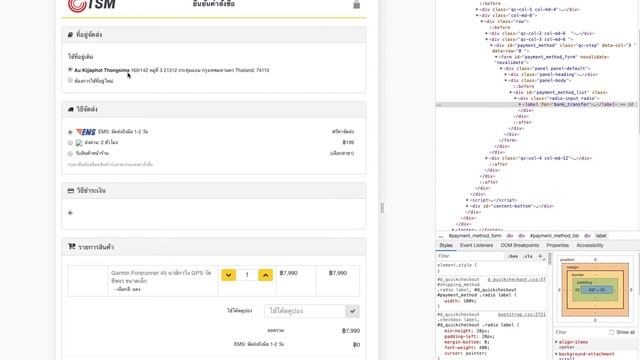The height and width of the screenshot is (360, 640).
Task: Click the radio-input radio div row
Action: click(x=557, y=98)
